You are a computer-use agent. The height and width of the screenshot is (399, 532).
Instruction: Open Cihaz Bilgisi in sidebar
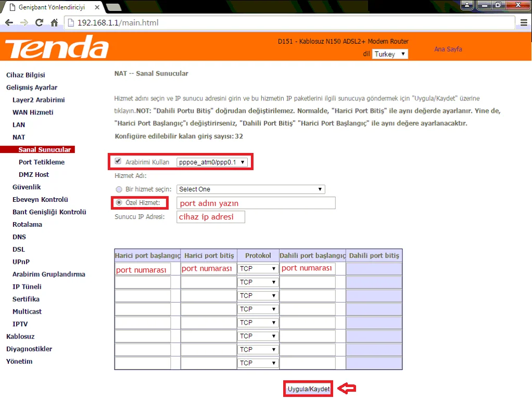coord(26,75)
